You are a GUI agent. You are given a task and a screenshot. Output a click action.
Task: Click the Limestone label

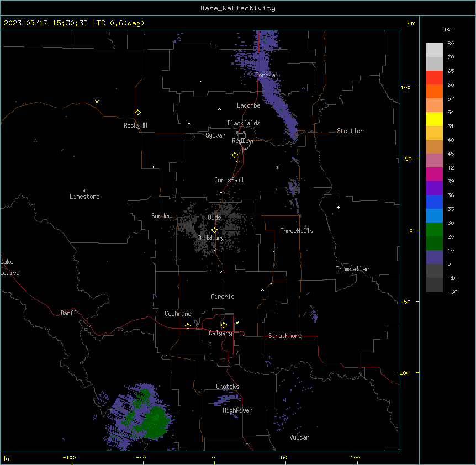click(x=84, y=197)
